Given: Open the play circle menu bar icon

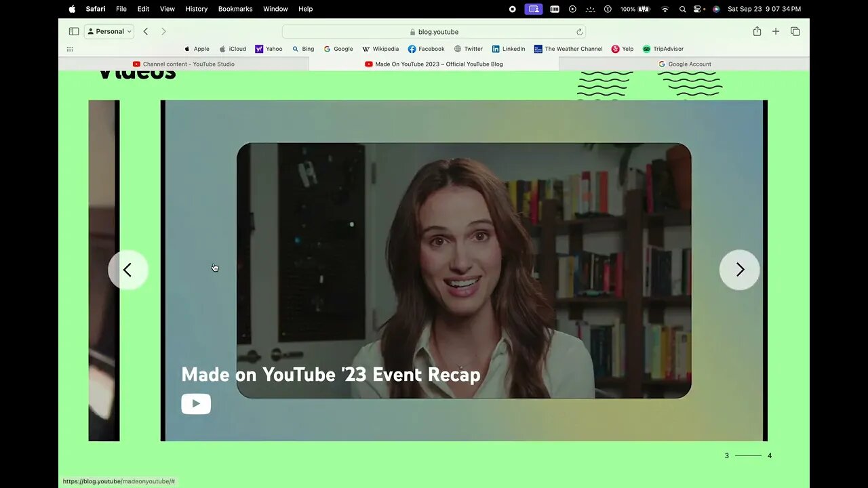Looking at the screenshot, I should pyautogui.click(x=572, y=9).
